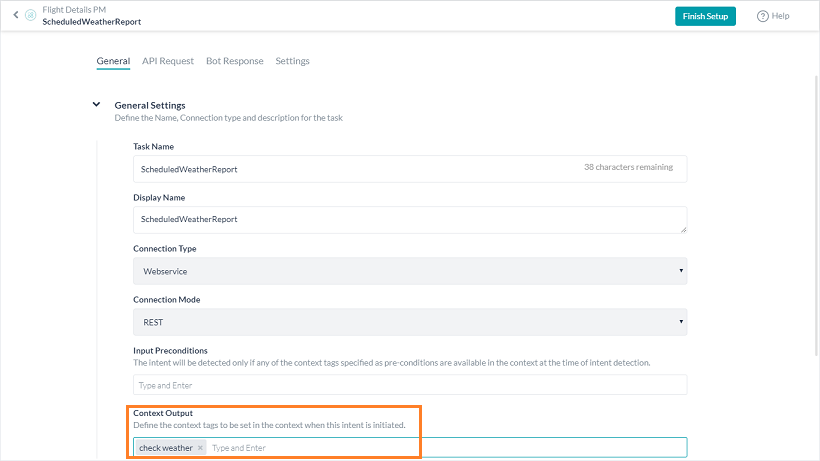820x461 pixels.
Task: Go to the Bot Response tab
Action: 235,61
